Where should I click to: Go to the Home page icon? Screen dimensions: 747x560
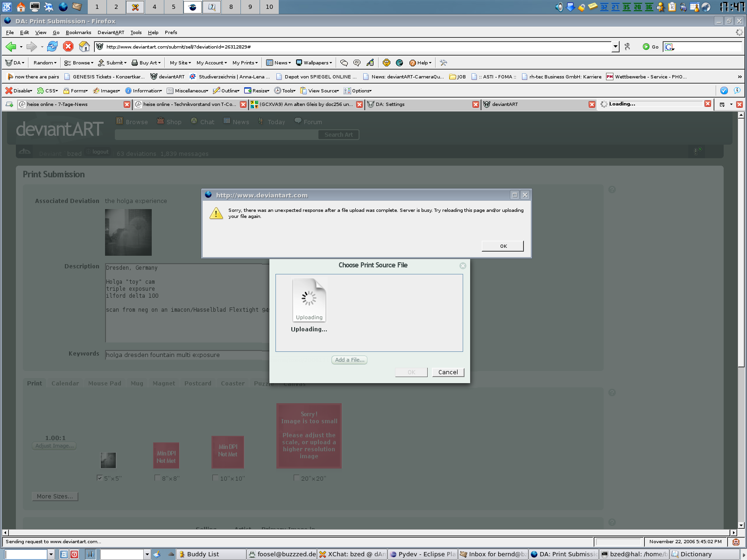[x=84, y=47]
